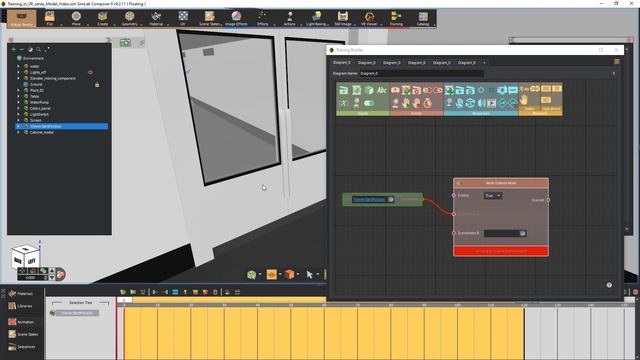Click the timeline playhead marker at frame start
The width and height of the screenshot is (640, 360).
point(124,300)
